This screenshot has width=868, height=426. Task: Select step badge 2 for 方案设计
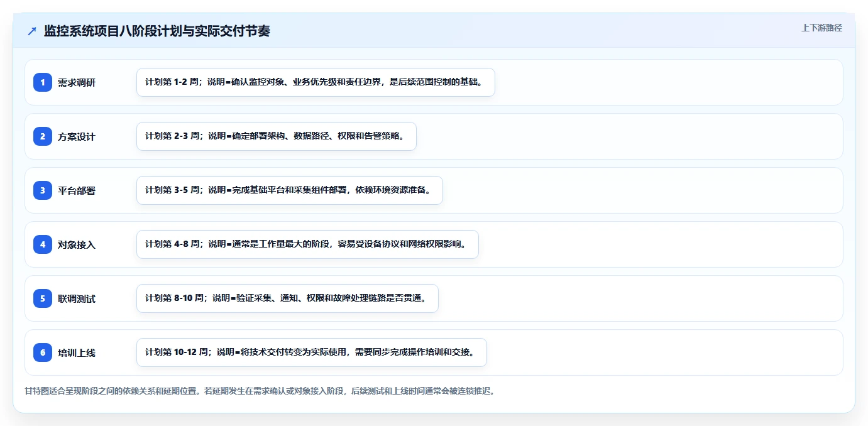click(x=43, y=136)
